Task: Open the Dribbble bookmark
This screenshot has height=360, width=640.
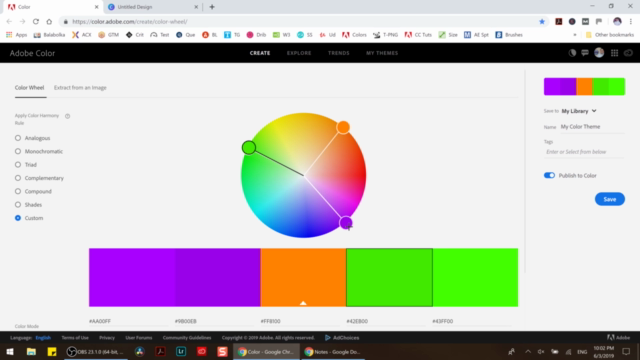Action: click(256, 35)
